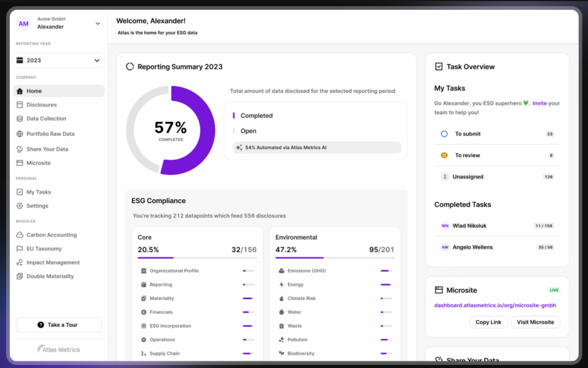The width and height of the screenshot is (588, 368).
Task: Click the Task Overview checkbox icon
Action: [x=439, y=67]
